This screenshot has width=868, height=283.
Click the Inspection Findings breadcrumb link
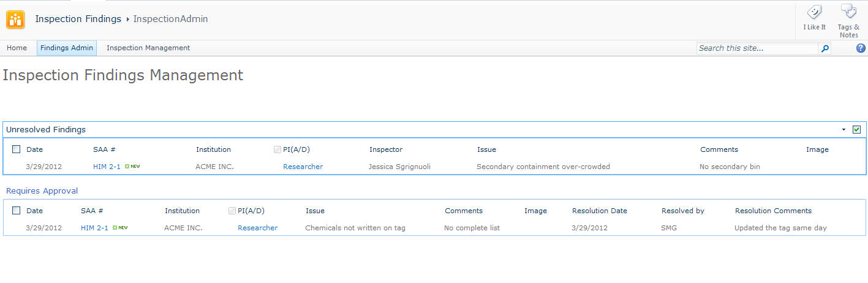78,19
